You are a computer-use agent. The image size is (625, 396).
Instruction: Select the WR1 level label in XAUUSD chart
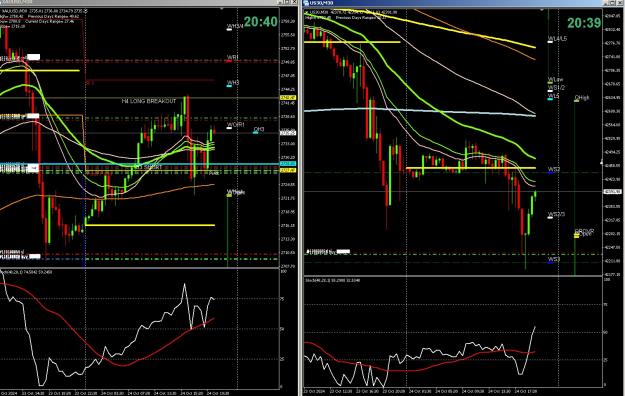point(232,57)
